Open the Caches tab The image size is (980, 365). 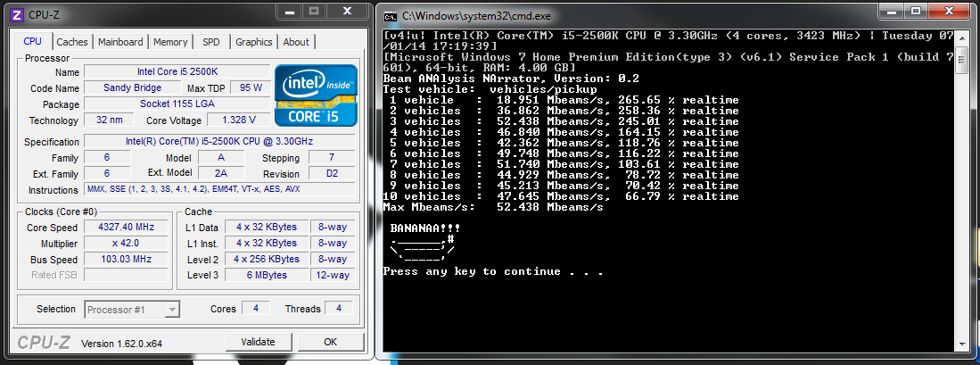[72, 42]
